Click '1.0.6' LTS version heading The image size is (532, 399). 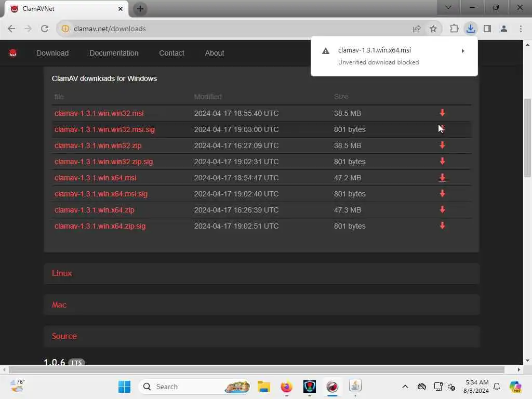pos(54,362)
